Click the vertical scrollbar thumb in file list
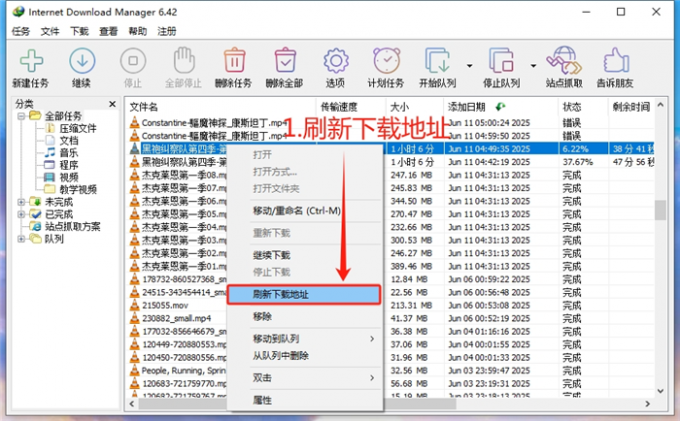Viewport: 680px width, 421px height. [660, 210]
